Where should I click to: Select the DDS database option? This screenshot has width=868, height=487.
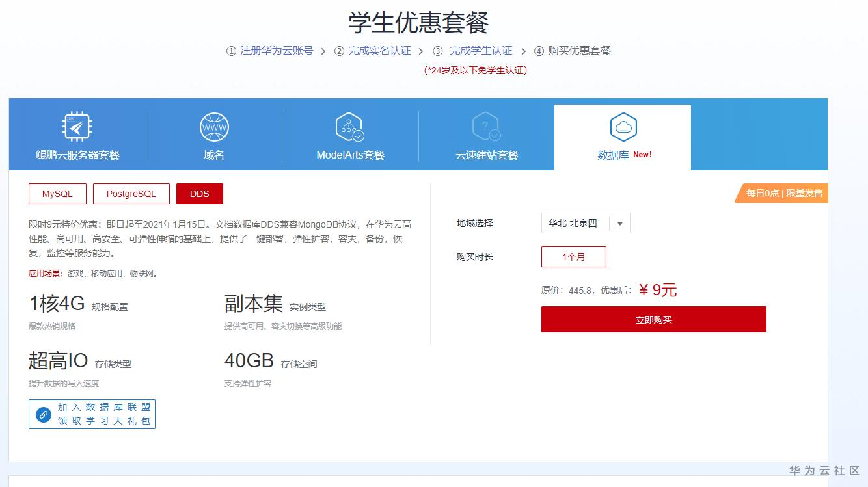[x=200, y=194]
